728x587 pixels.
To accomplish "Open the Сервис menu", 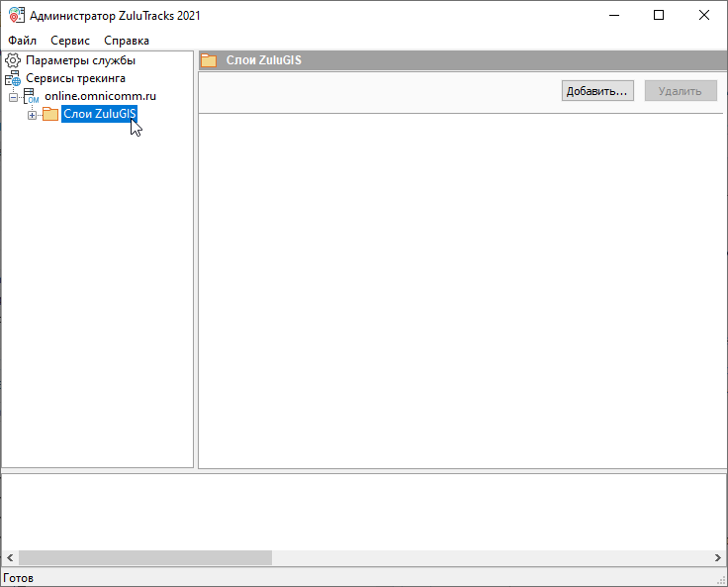I will point(70,41).
